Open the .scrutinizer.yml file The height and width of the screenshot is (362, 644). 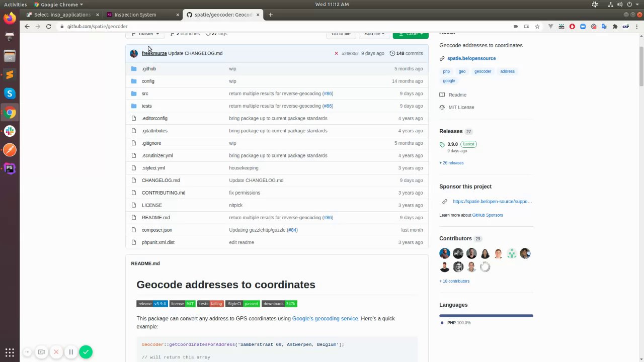tap(157, 155)
